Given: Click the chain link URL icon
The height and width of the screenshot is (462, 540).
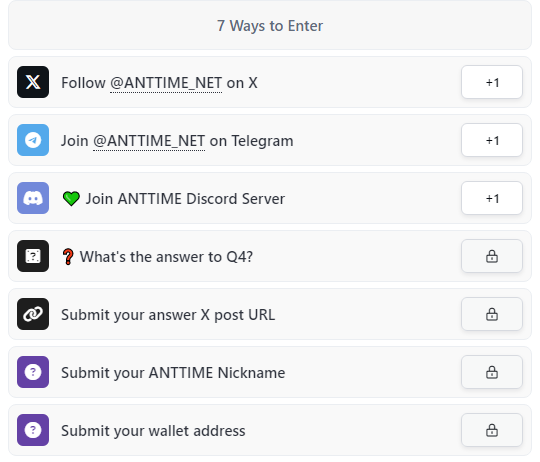Looking at the screenshot, I should (33, 314).
